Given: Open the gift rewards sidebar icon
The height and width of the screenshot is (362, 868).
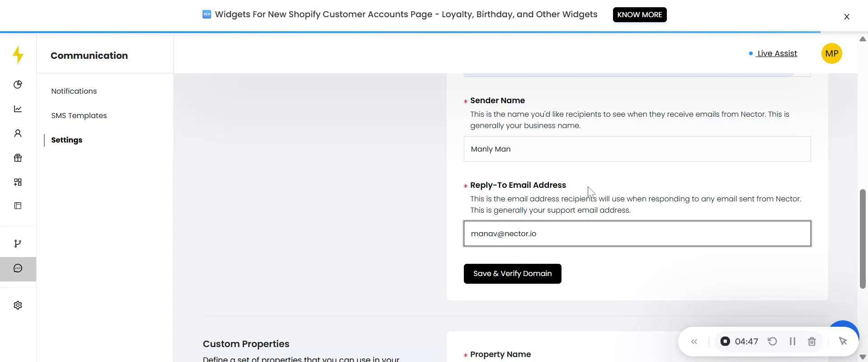Looking at the screenshot, I should [18, 158].
